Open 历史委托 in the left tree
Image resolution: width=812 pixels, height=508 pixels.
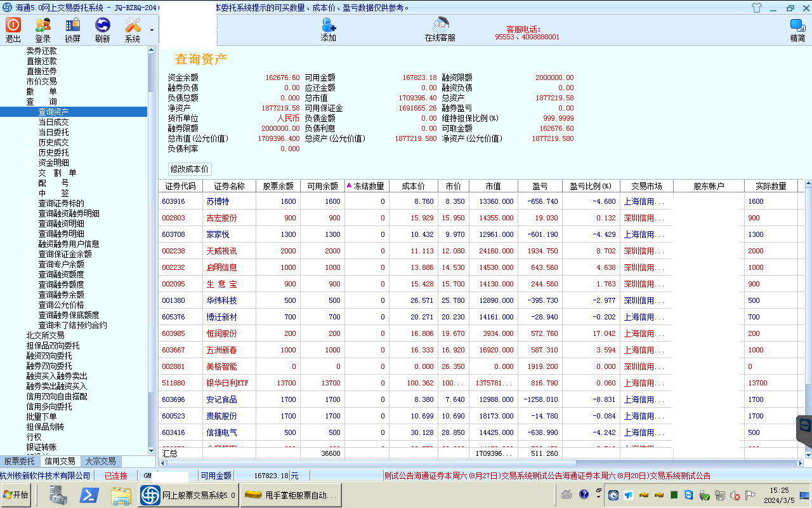pyautogui.click(x=53, y=152)
